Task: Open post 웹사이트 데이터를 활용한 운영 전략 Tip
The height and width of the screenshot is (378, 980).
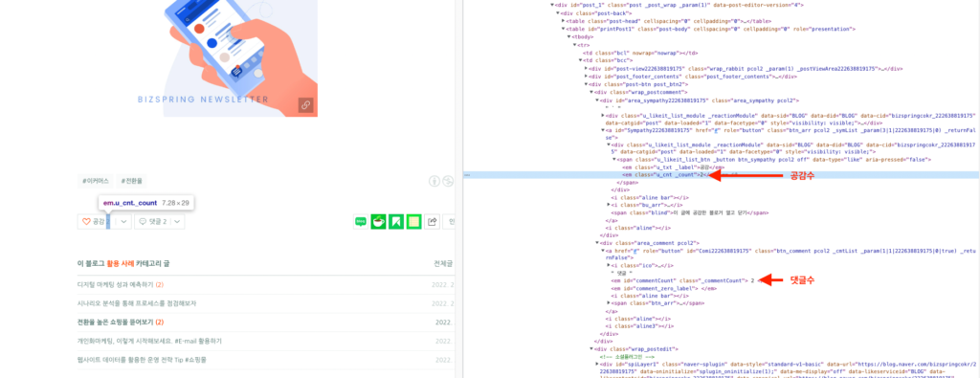Action: [142, 360]
